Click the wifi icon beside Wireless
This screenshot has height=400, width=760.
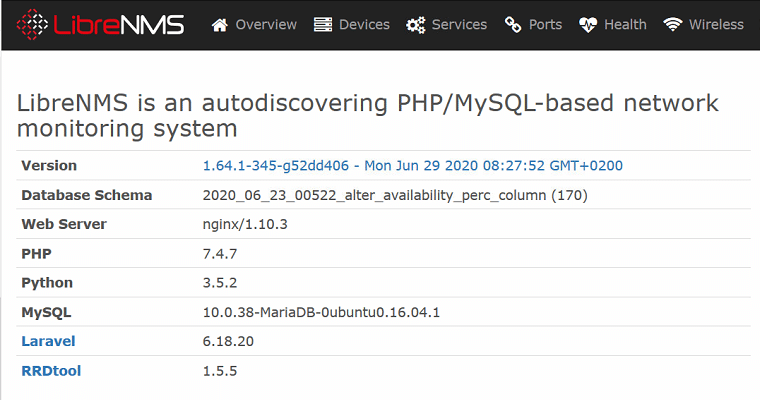(673, 25)
